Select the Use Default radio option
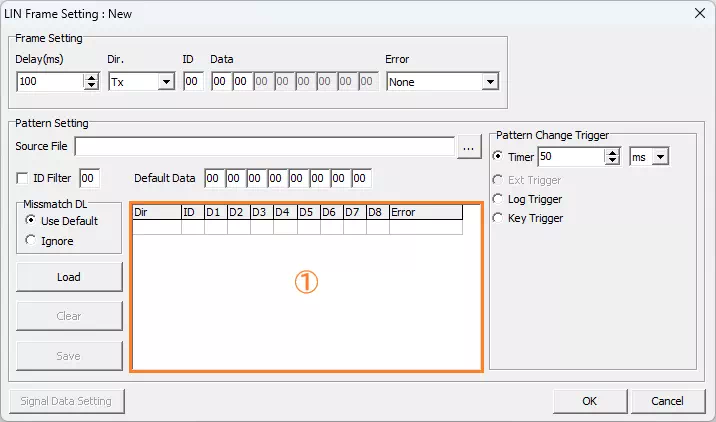 click(x=31, y=220)
